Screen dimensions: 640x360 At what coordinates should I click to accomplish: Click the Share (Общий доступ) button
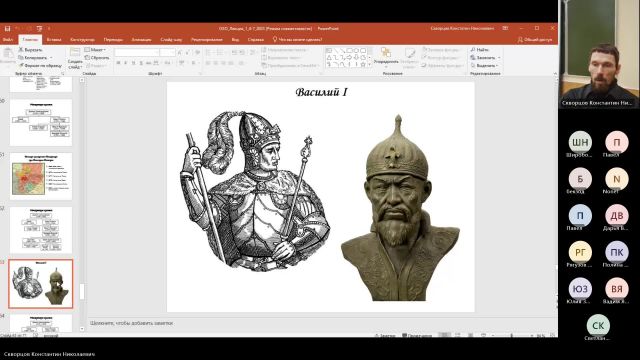pos(534,40)
